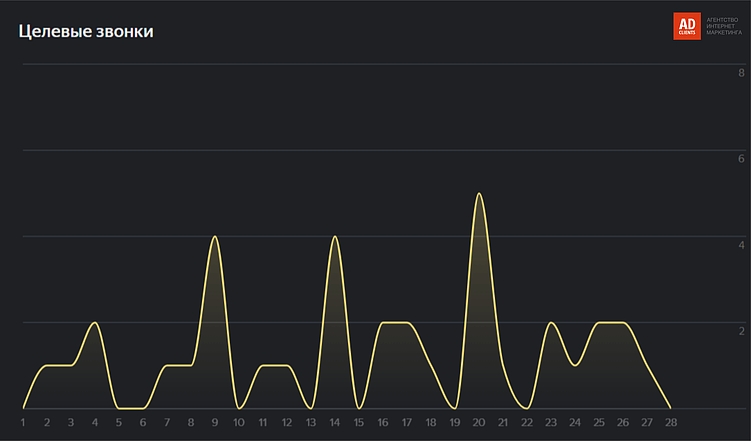Viewport: 751px width, 441px height.
Task: Click the 'Целевые звонки' chart title
Action: [86, 32]
